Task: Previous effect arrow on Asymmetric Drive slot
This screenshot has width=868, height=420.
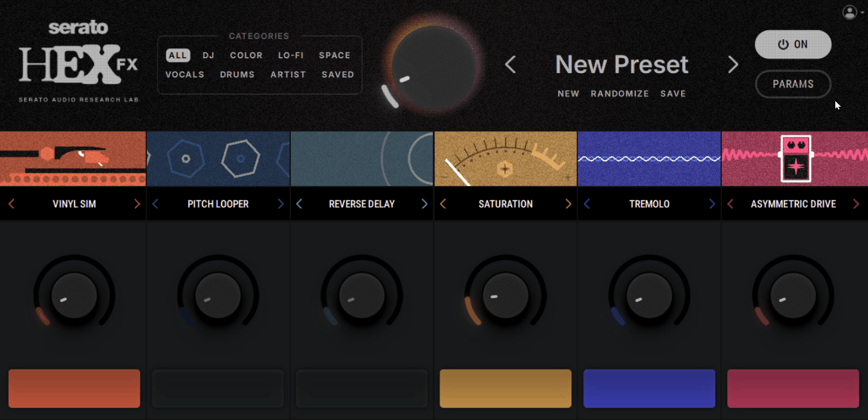Action: tap(731, 204)
